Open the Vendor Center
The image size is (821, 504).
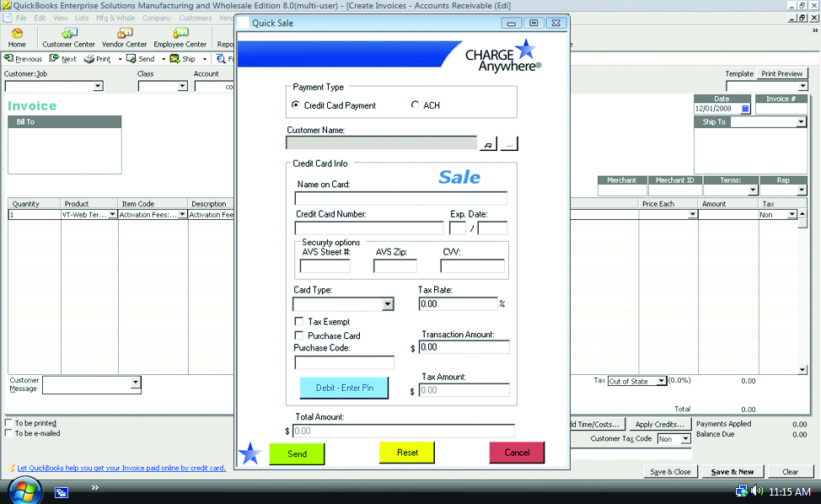click(124, 37)
